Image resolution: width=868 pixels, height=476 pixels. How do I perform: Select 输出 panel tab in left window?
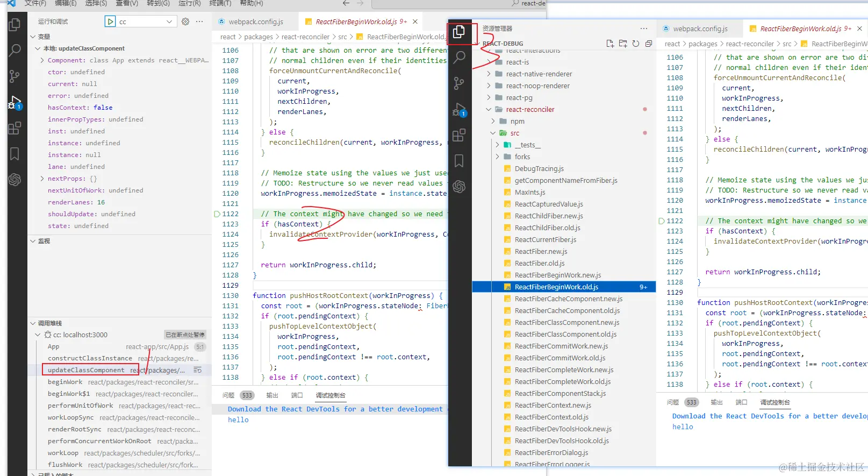point(272,395)
